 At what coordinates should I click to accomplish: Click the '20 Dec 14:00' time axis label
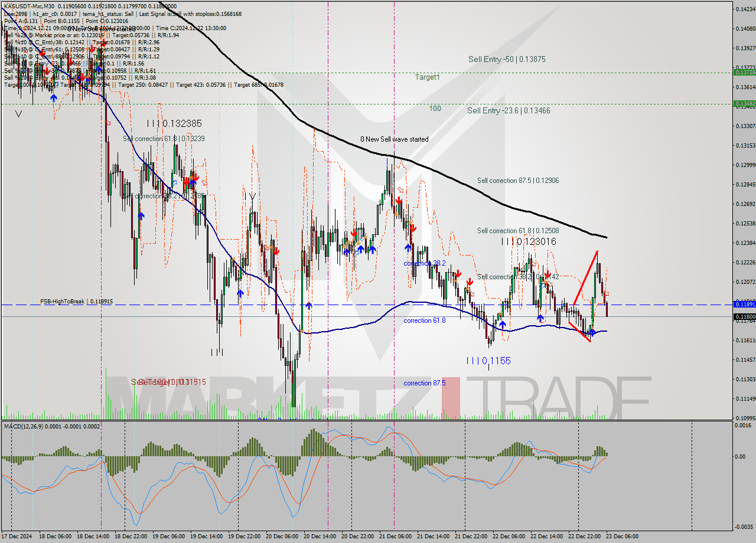(321, 537)
